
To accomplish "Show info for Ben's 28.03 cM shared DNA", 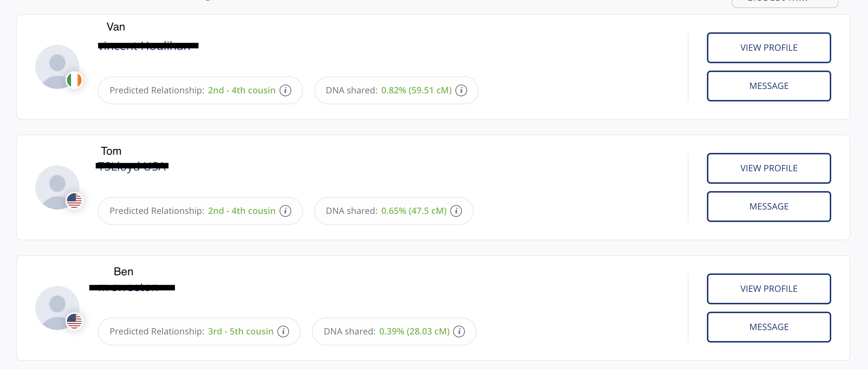I will coord(459,332).
